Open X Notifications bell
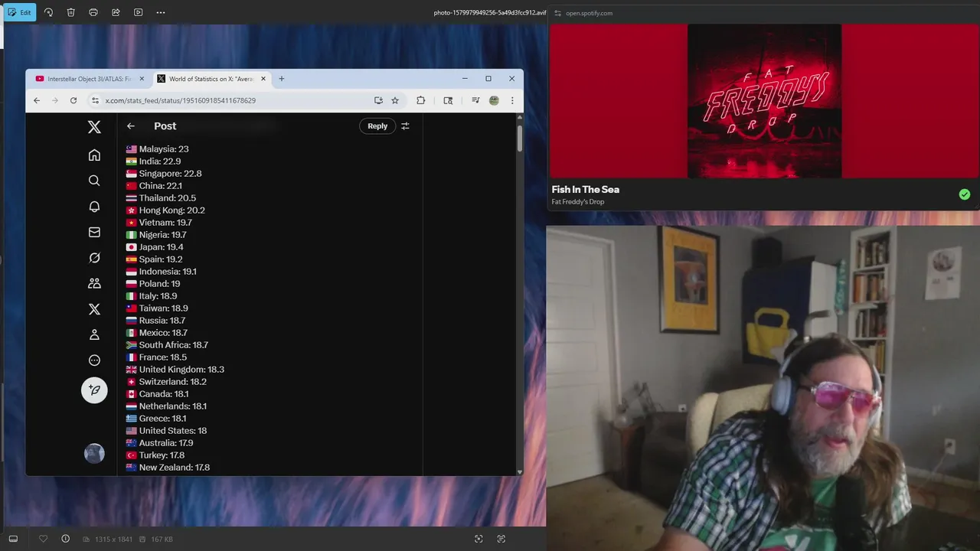The image size is (980, 551). coord(94,207)
